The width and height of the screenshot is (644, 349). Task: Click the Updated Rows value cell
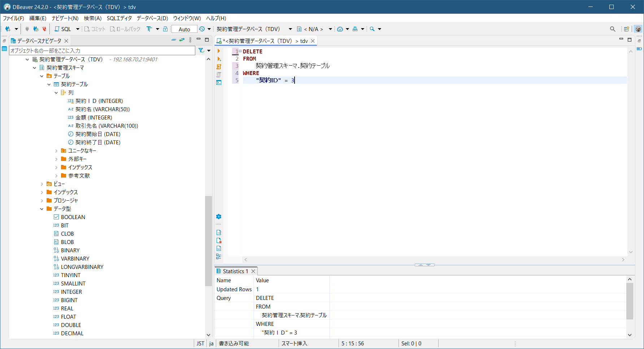(x=292, y=289)
